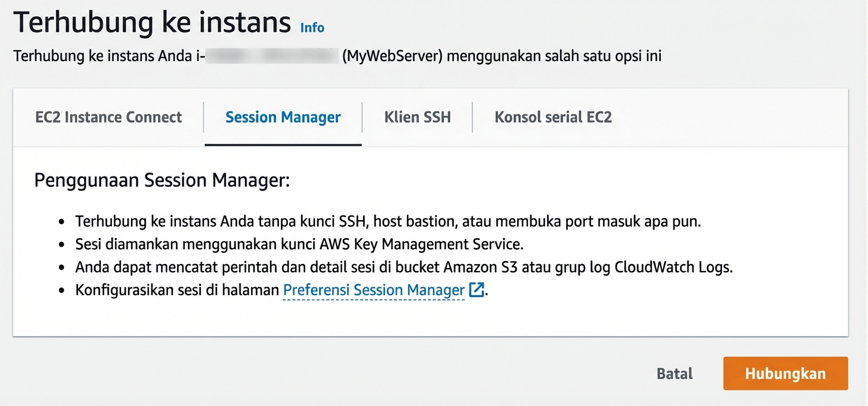Open the Konsol serial EC2 tab
Image resolution: width=868 pixels, height=406 pixels.
(552, 117)
